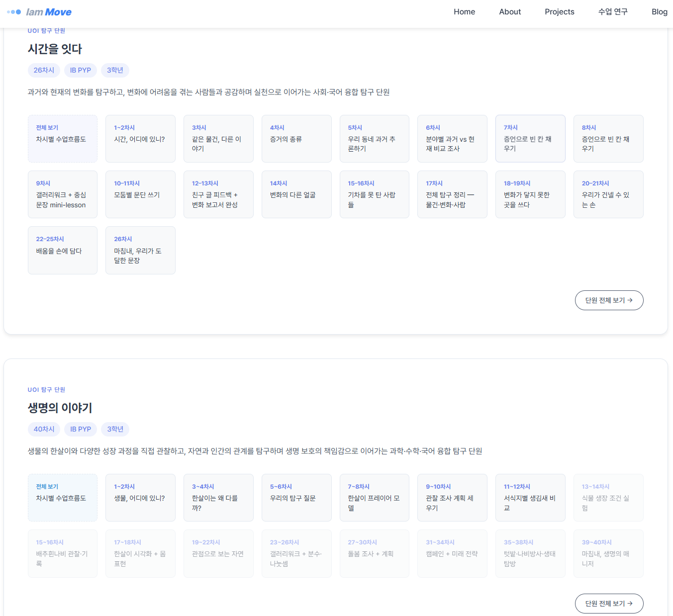This screenshot has height=616, width=673.
Task: Open the 15~16차시 기차를 못 탄 사람들 card
Action: click(x=375, y=194)
